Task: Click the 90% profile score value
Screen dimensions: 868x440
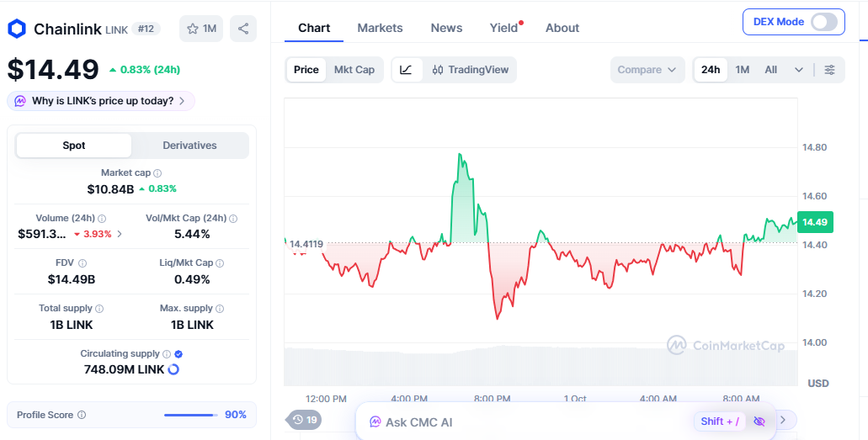Action: coord(235,415)
